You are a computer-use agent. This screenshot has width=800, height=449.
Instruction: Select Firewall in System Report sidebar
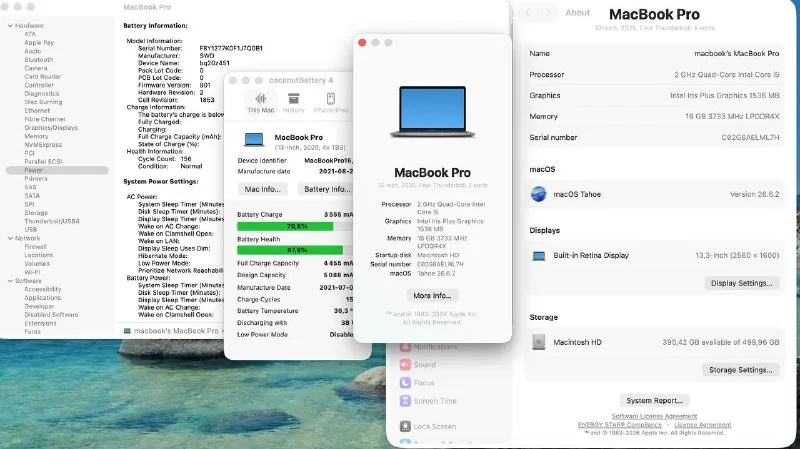click(35, 246)
